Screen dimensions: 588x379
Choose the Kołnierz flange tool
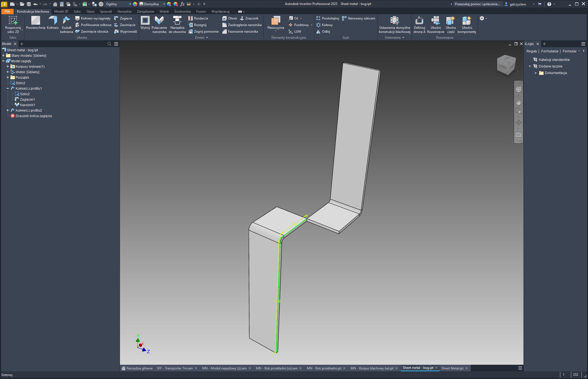coord(53,23)
